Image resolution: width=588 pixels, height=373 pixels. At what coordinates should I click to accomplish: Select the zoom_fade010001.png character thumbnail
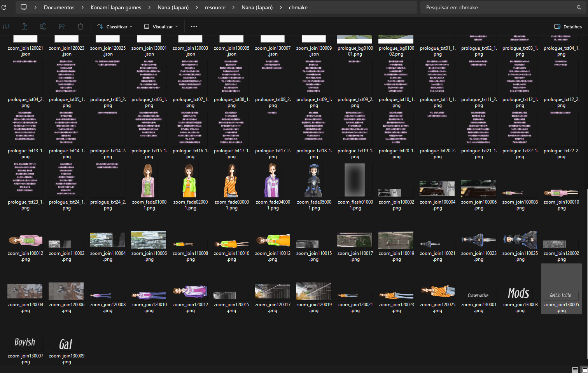click(x=148, y=180)
